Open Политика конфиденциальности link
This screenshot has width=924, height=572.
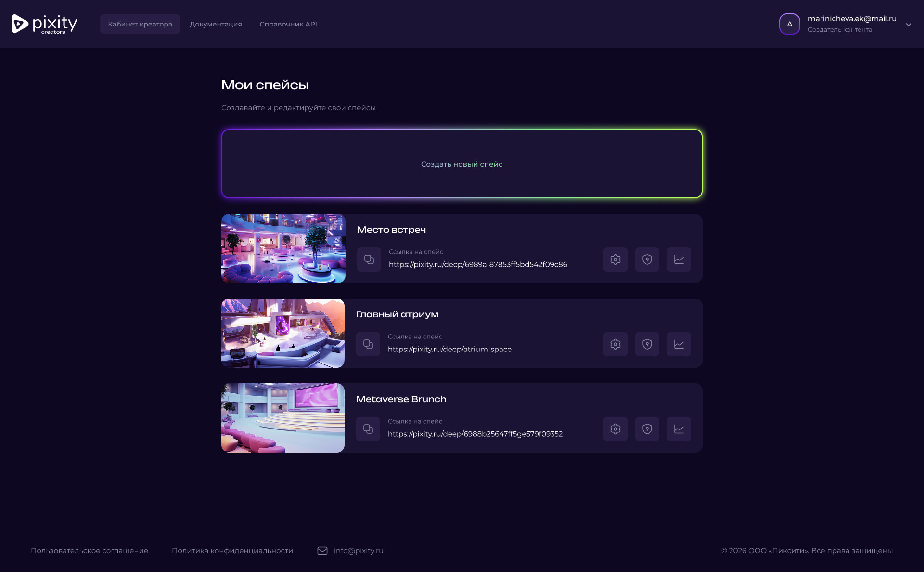click(232, 551)
